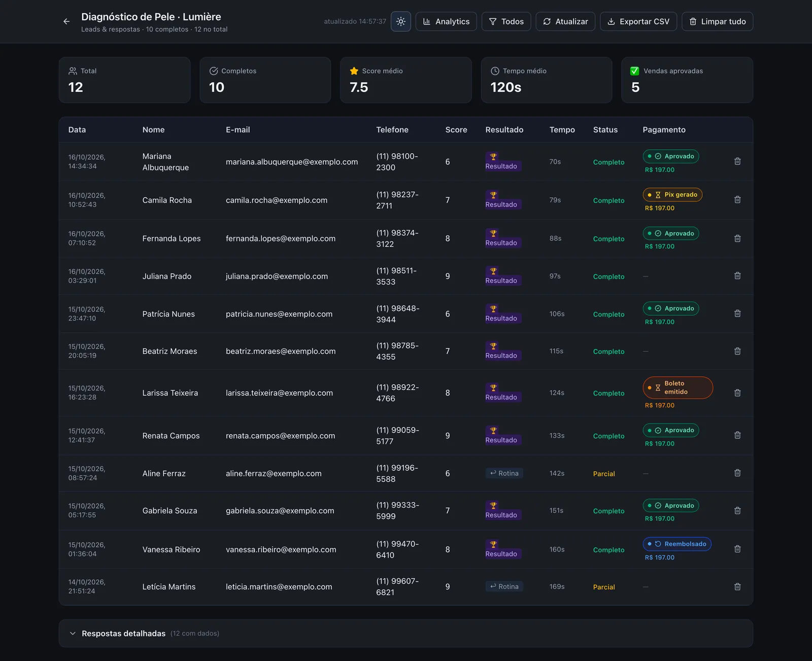The height and width of the screenshot is (661, 812).
Task: Click the trash icon for Gabriela Souza
Action: (737, 510)
